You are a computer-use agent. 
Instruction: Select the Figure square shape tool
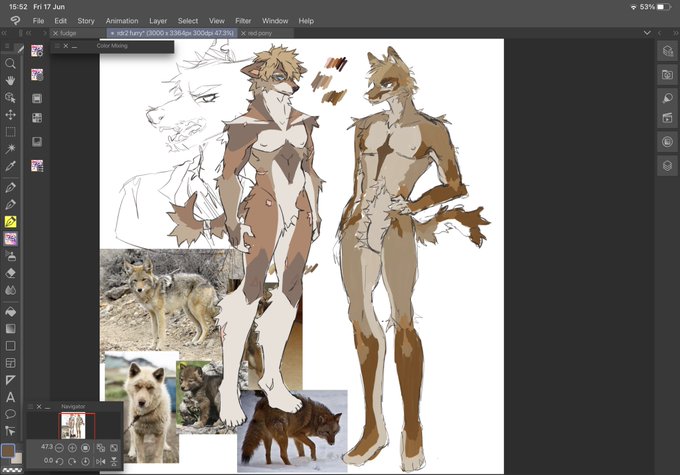click(10, 346)
